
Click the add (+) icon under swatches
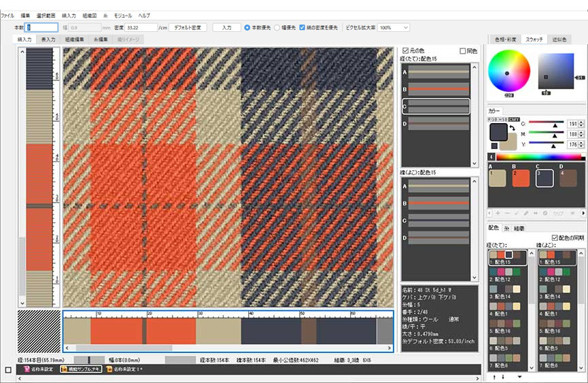coord(496,213)
